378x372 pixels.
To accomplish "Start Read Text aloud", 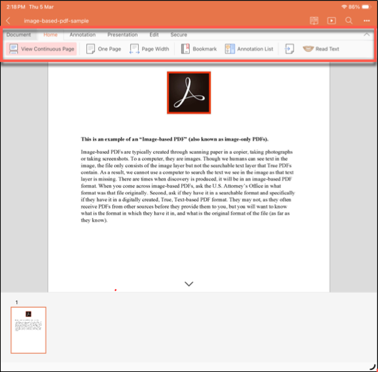I will click(321, 49).
